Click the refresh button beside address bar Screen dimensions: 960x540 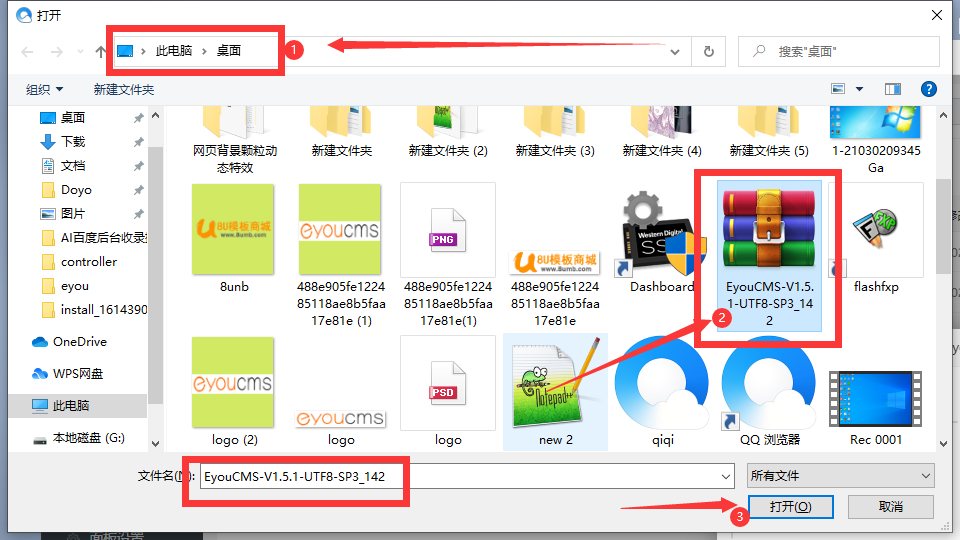click(708, 51)
